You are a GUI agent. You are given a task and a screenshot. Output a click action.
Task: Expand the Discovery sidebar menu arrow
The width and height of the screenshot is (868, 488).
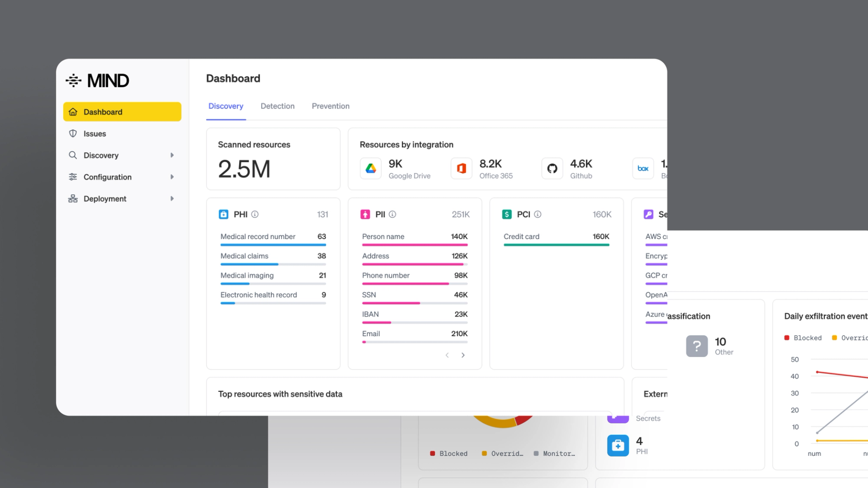(x=172, y=155)
